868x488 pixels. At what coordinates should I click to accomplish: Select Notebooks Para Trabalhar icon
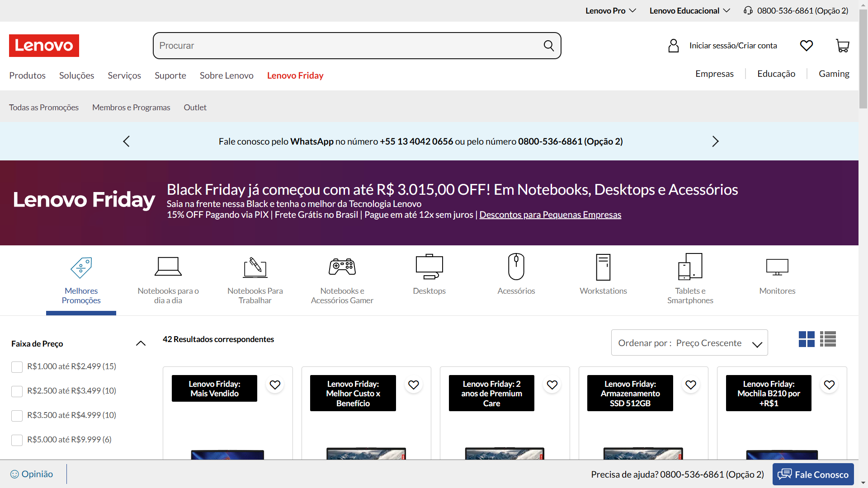pyautogui.click(x=255, y=267)
